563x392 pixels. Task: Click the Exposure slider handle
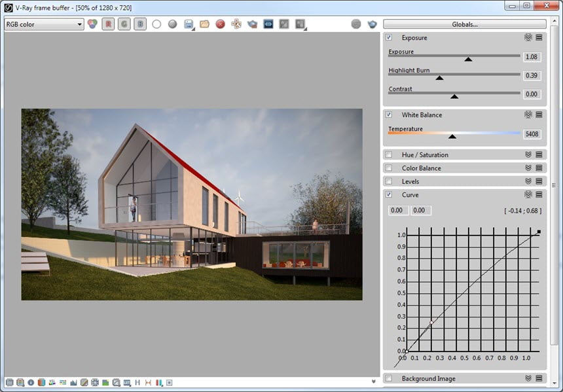coord(468,59)
